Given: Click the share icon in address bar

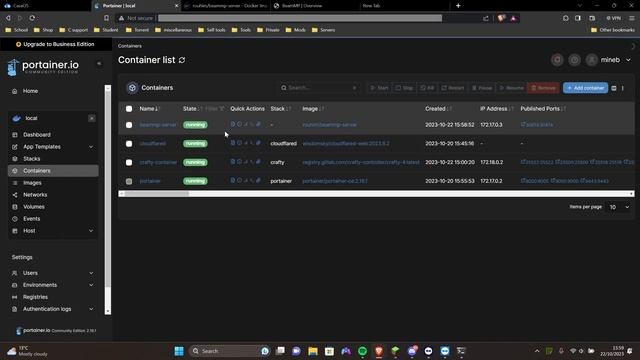Looking at the screenshot, I should pyautogui.click(x=486, y=18).
